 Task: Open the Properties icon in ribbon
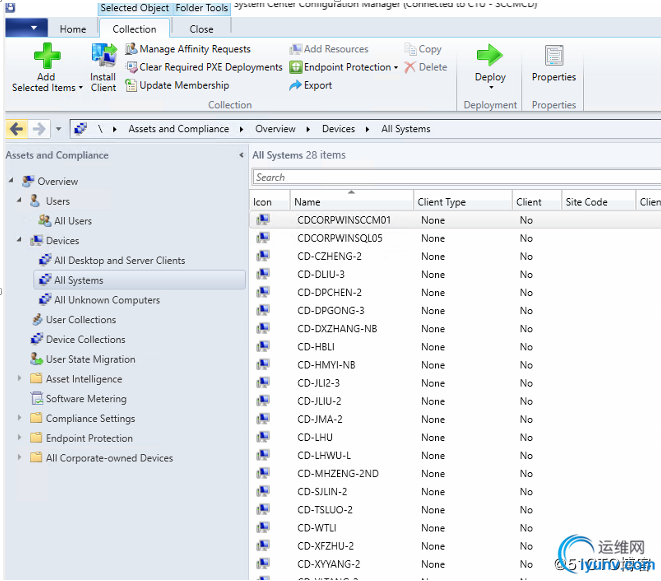click(x=553, y=56)
